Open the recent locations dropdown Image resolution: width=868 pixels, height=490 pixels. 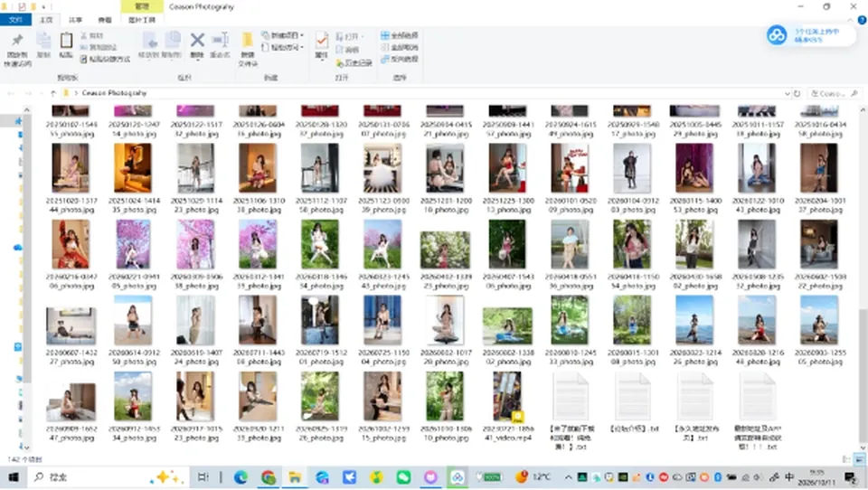[40, 93]
